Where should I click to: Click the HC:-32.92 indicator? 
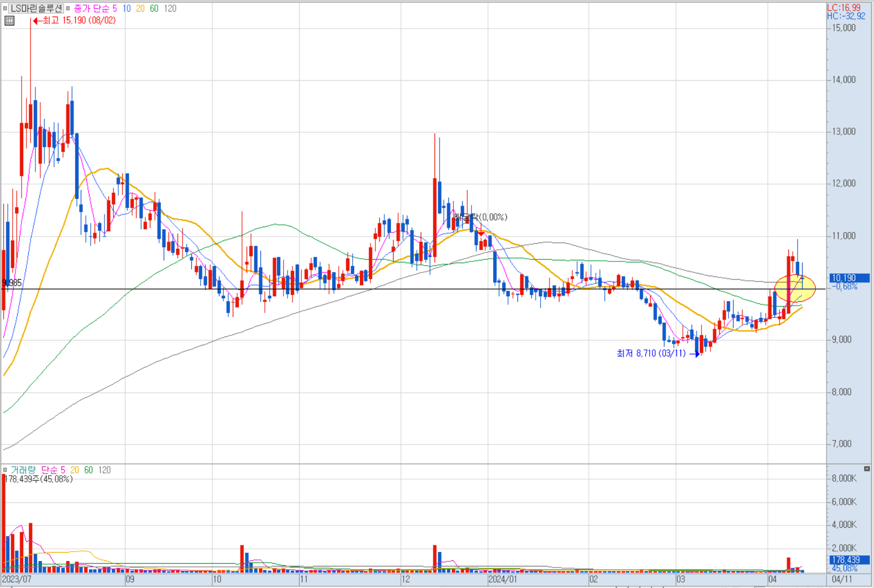click(846, 16)
